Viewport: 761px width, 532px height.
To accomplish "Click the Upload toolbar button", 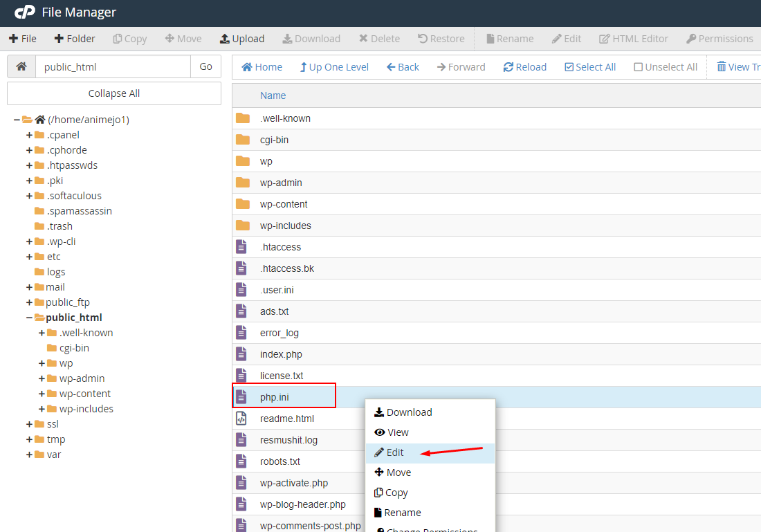I will click(x=241, y=39).
